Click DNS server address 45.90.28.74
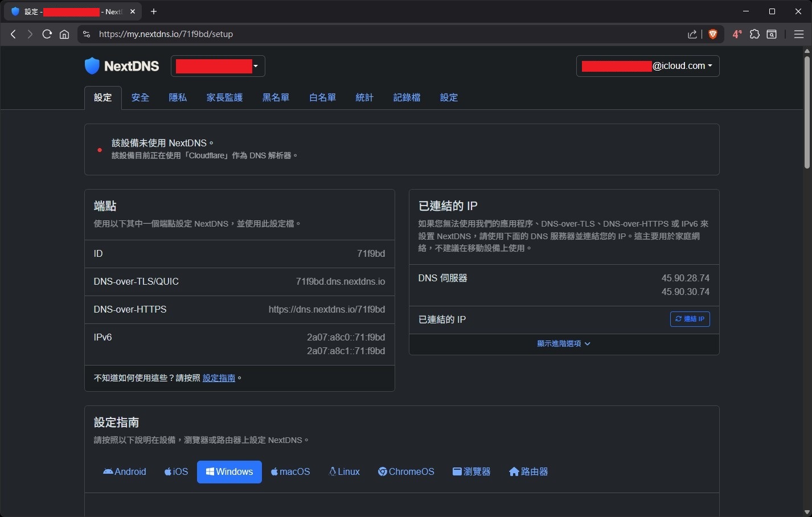Screen dimensions: 812x517 point(685,278)
